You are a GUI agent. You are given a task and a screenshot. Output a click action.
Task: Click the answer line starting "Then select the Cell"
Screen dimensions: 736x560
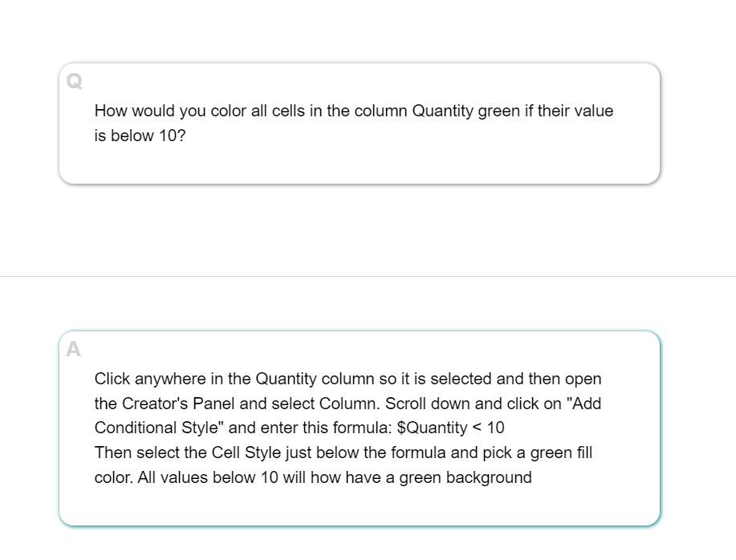[x=344, y=453]
